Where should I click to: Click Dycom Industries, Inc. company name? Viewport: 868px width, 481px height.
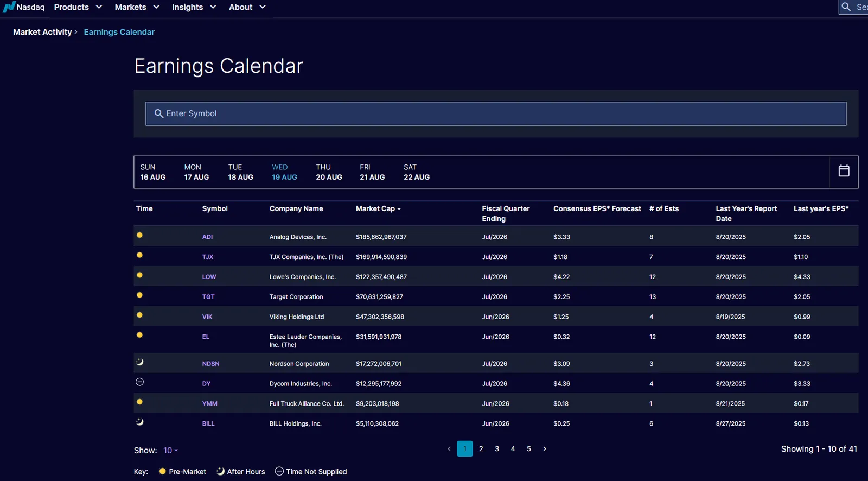[x=301, y=384]
